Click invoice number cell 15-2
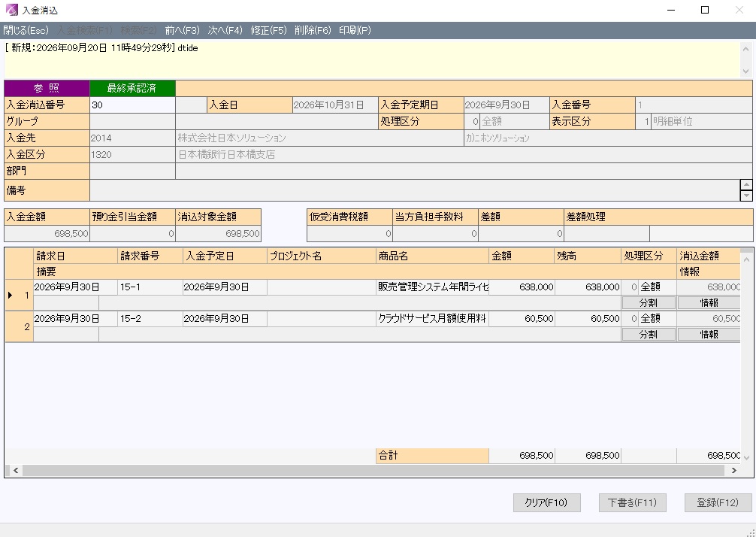The height and width of the screenshot is (537, 756). [x=150, y=318]
